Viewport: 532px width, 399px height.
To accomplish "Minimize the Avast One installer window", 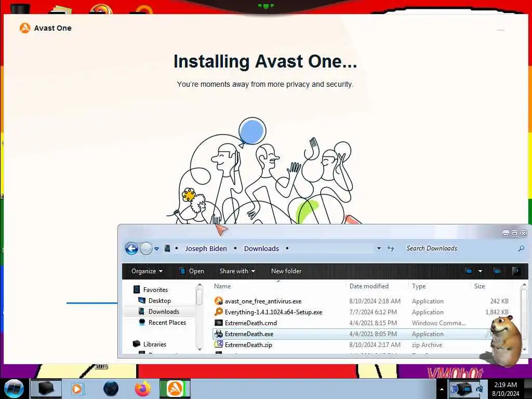I will [x=500, y=30].
